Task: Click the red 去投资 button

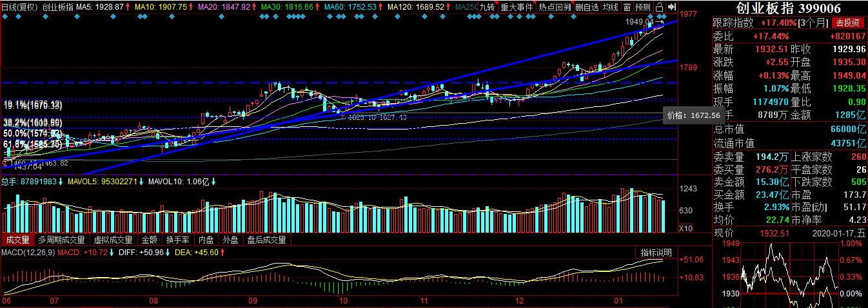Action: click(x=849, y=23)
